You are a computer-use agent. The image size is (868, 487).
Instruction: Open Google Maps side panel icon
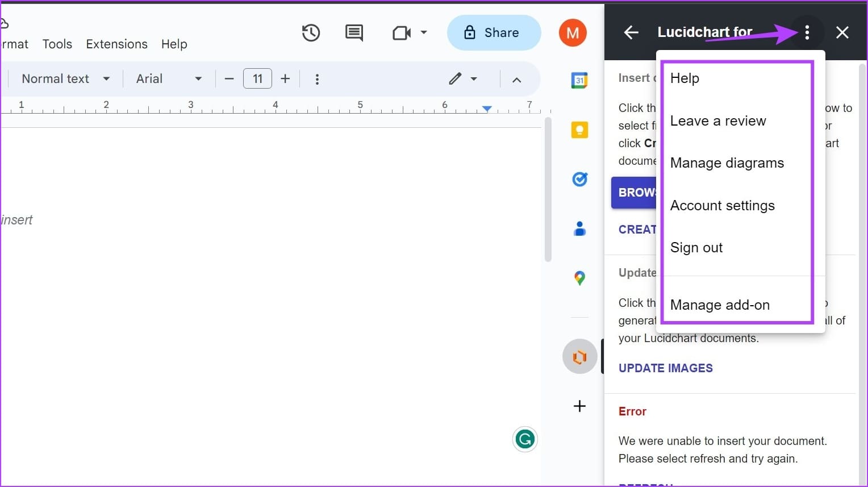pos(579,278)
